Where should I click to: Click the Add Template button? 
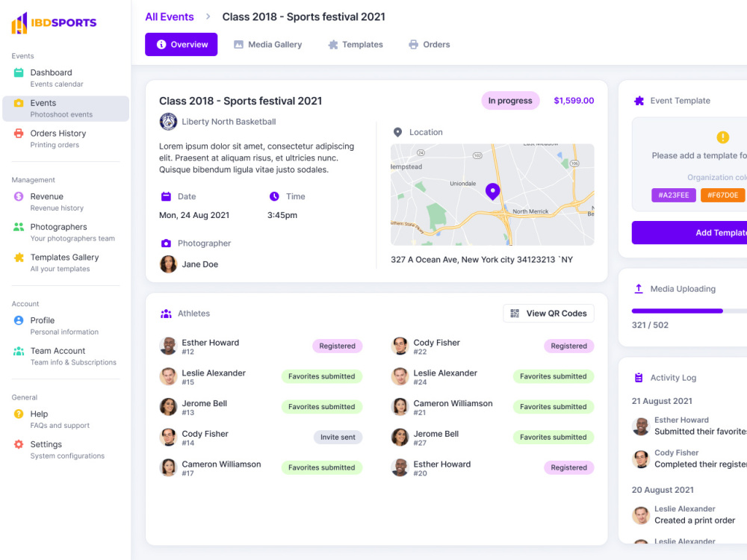coord(689,233)
